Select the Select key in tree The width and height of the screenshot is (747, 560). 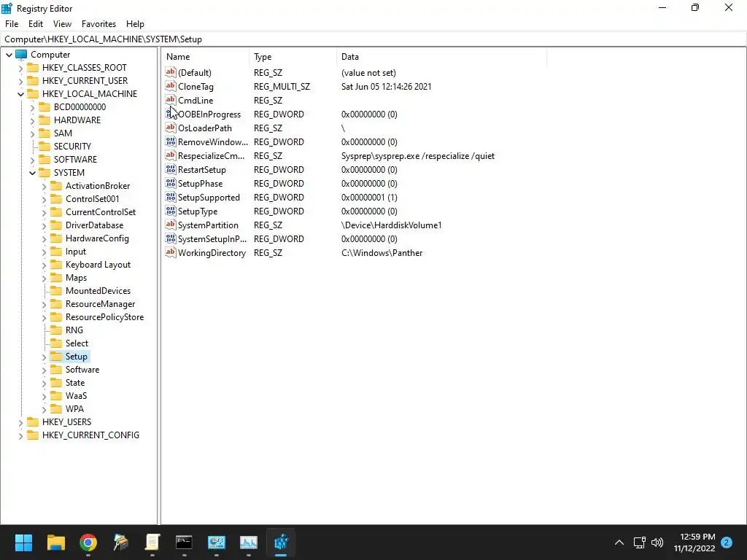point(77,343)
